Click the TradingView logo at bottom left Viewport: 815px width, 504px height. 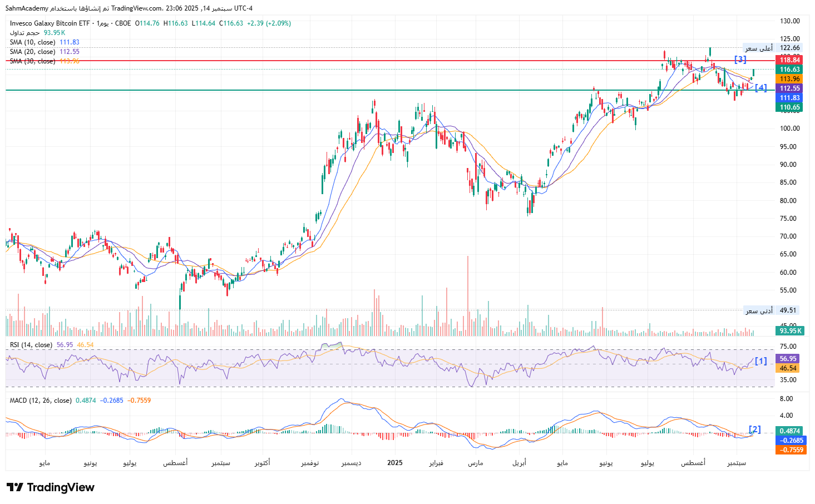point(51,487)
